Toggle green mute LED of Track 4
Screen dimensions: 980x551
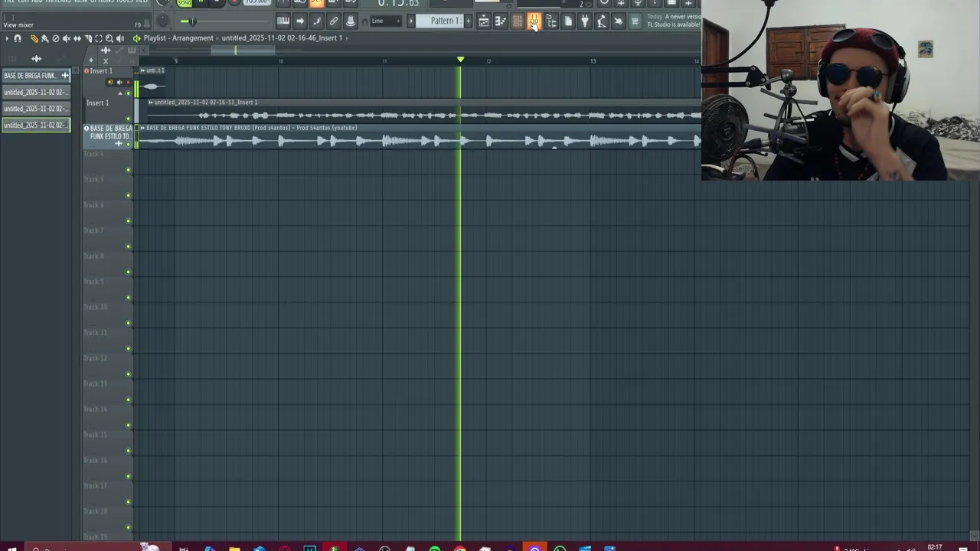pyautogui.click(x=128, y=170)
